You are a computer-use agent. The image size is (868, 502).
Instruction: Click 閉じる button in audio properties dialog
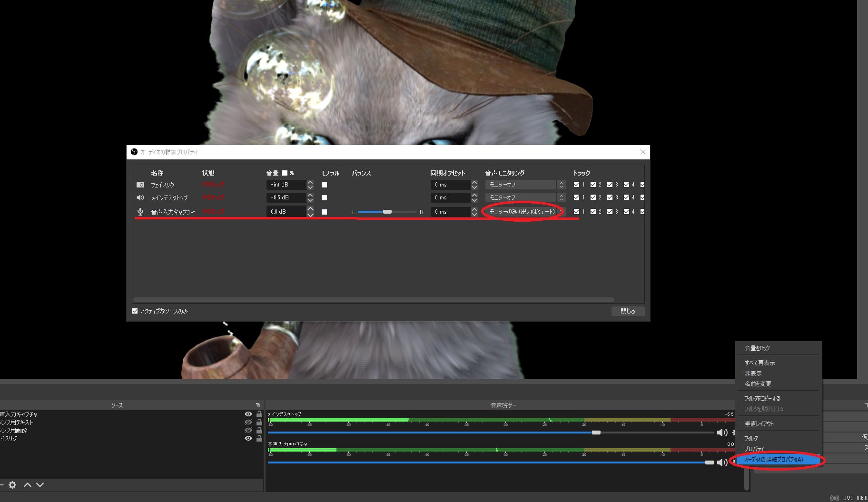(x=628, y=311)
